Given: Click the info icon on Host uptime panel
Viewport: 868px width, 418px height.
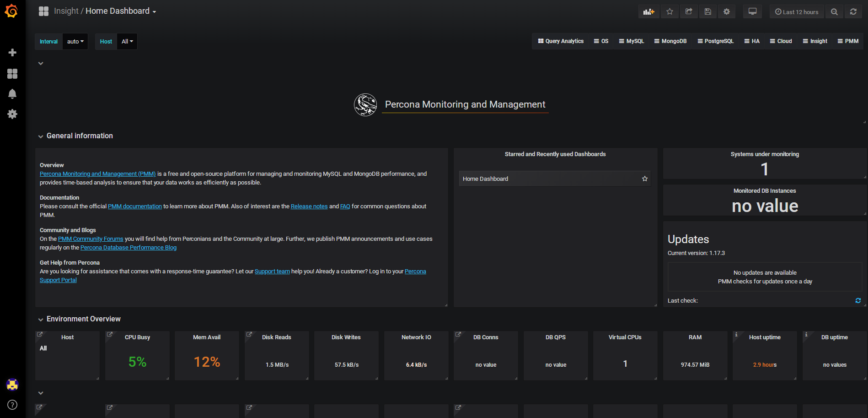Looking at the screenshot, I should [736, 335].
